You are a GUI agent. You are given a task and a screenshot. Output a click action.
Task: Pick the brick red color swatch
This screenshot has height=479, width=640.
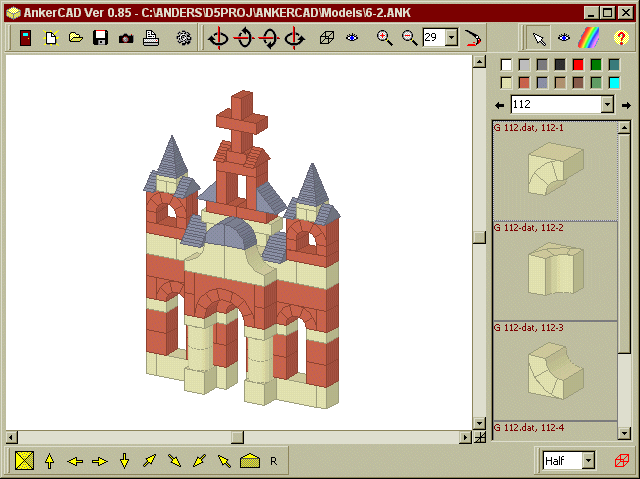pos(524,83)
